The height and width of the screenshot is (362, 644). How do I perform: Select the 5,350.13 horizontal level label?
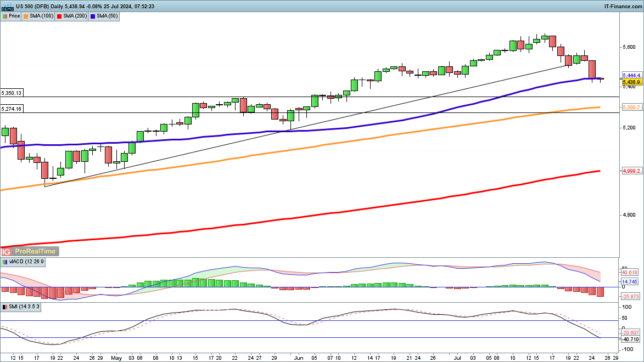pyautogui.click(x=12, y=93)
